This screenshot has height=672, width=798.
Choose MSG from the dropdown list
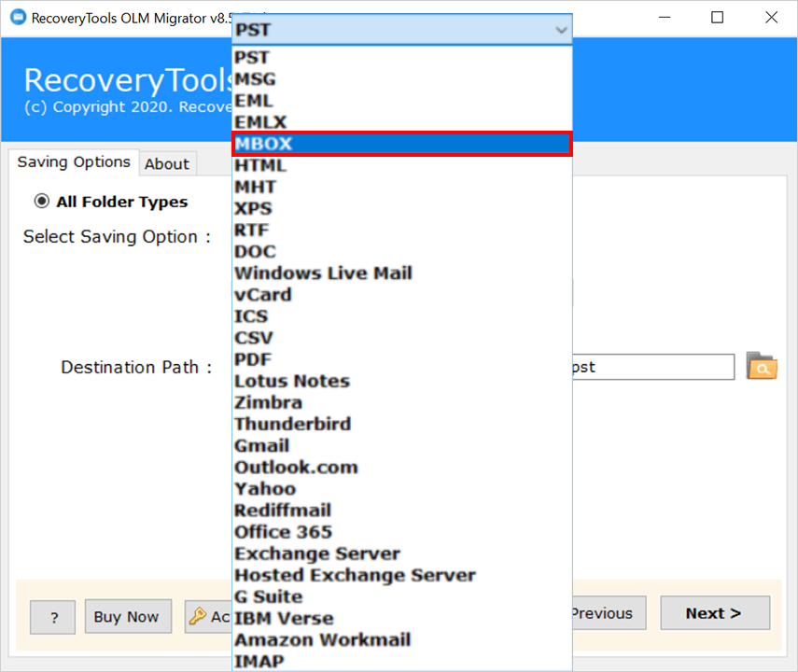402,79
